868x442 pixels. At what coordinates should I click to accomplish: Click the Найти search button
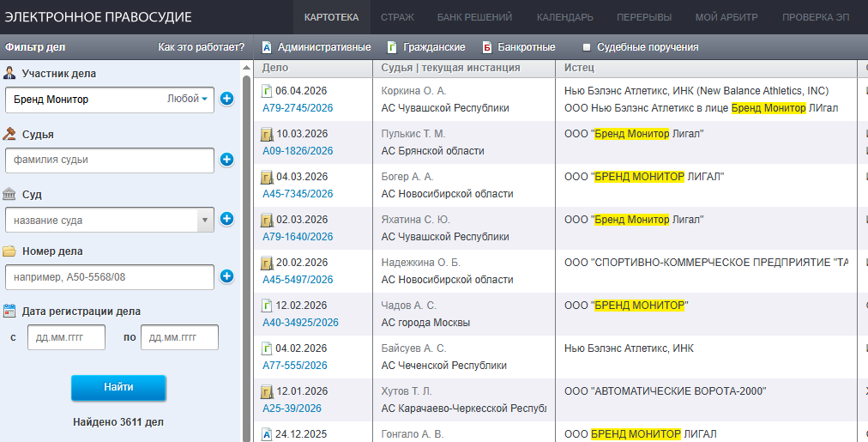click(x=118, y=387)
